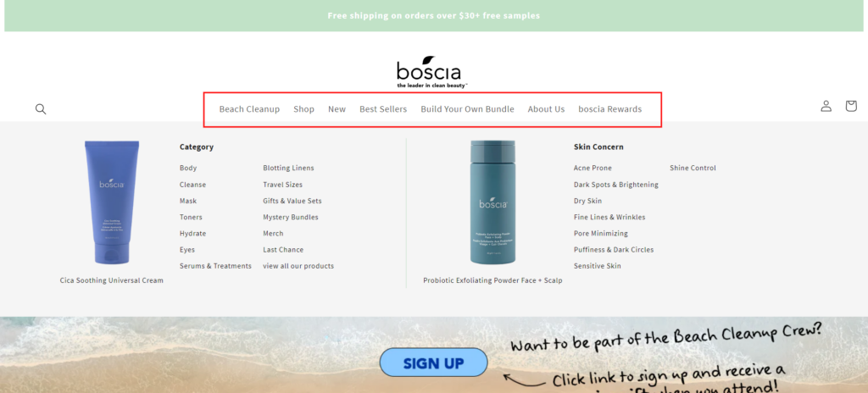Open the Serums & Treatments category
This screenshot has width=868, height=393.
click(x=215, y=266)
